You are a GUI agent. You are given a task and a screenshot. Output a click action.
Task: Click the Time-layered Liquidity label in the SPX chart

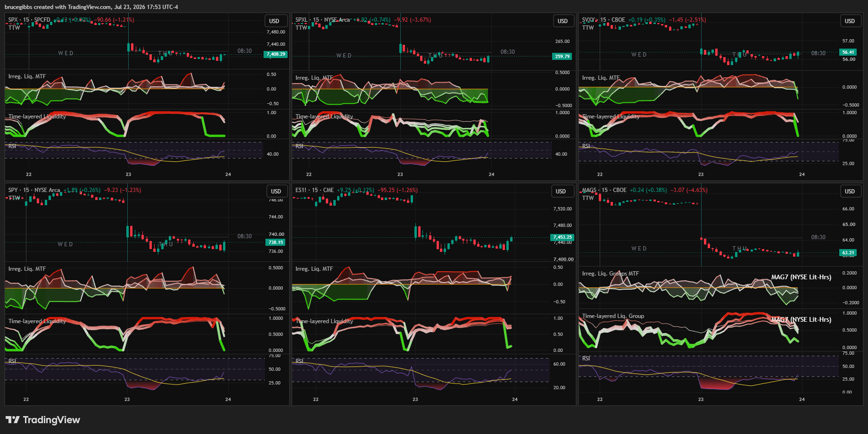(x=37, y=117)
